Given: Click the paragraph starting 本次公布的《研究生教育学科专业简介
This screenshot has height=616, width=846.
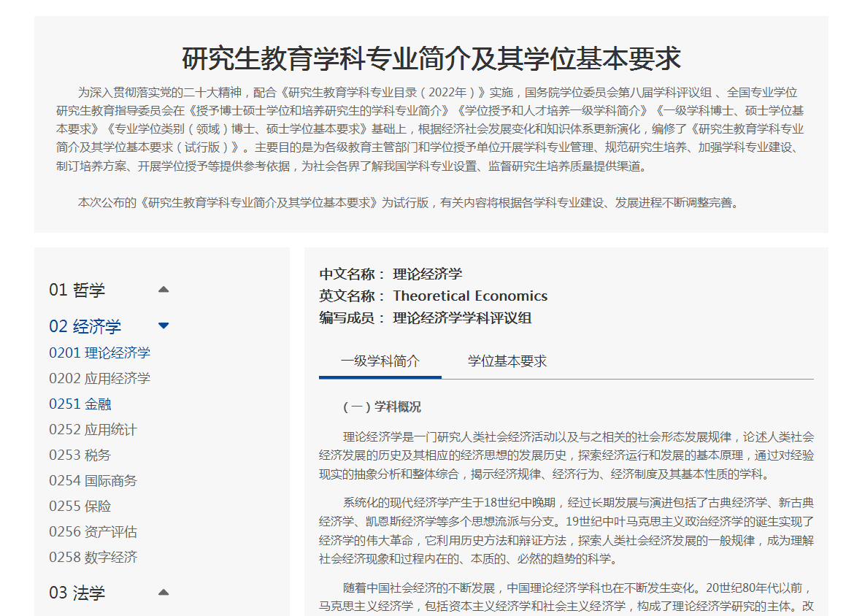Looking at the screenshot, I should tap(409, 203).
